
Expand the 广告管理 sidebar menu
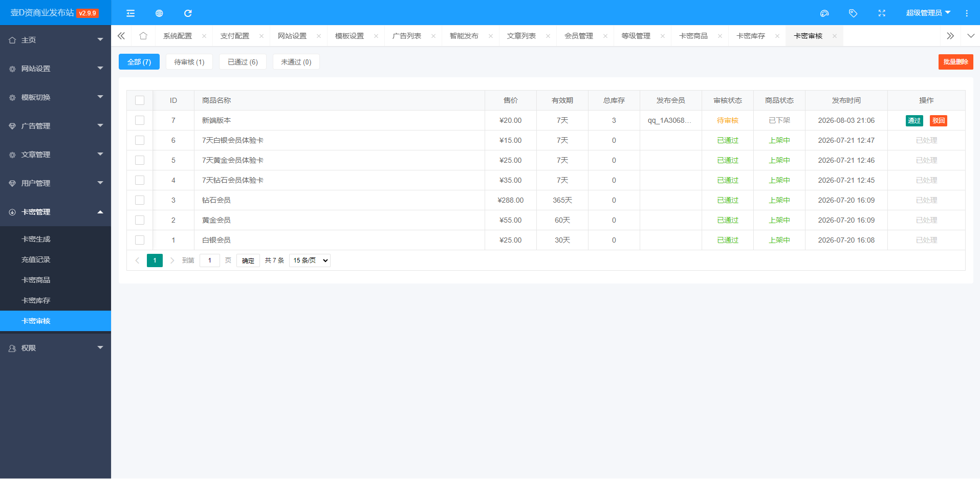tap(55, 126)
